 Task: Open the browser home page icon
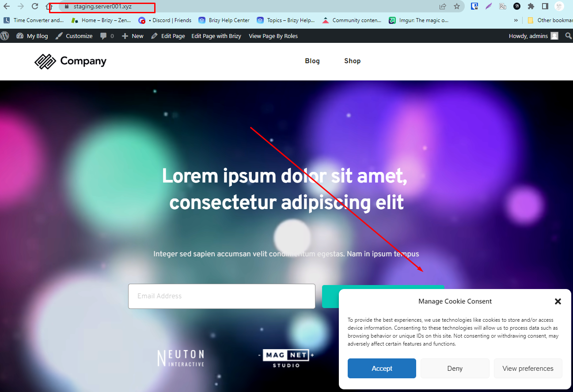(49, 6)
